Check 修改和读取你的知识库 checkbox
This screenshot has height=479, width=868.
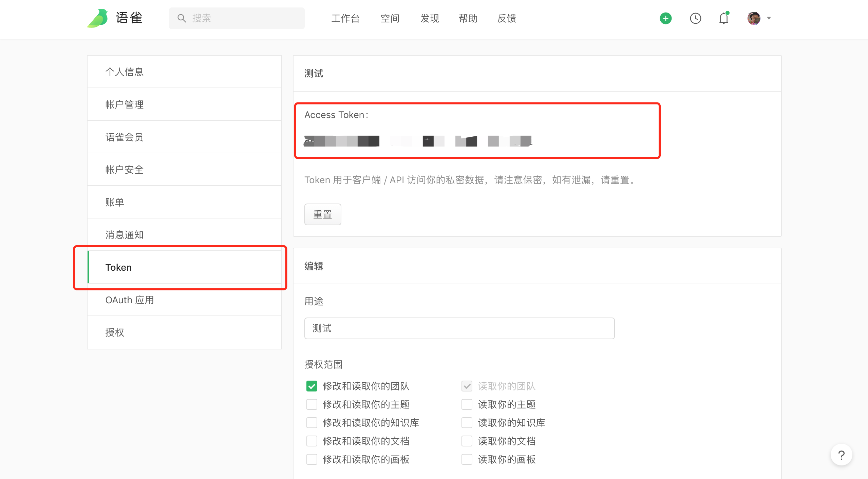click(312, 423)
